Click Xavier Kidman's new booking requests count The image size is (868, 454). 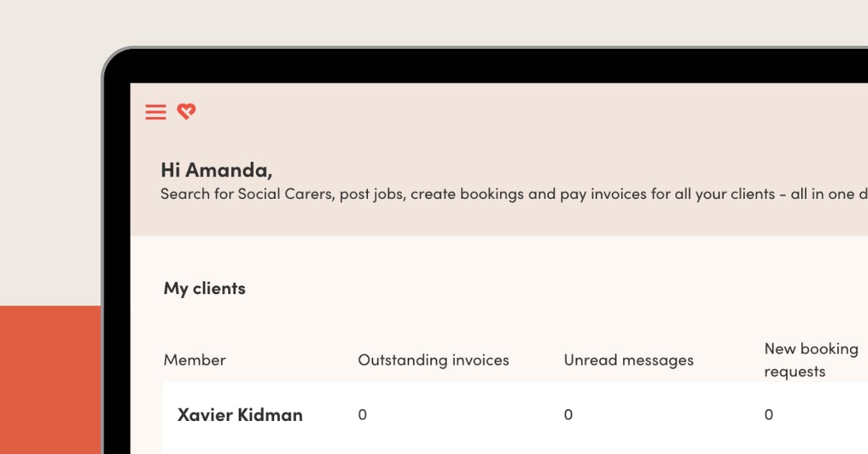(x=768, y=414)
